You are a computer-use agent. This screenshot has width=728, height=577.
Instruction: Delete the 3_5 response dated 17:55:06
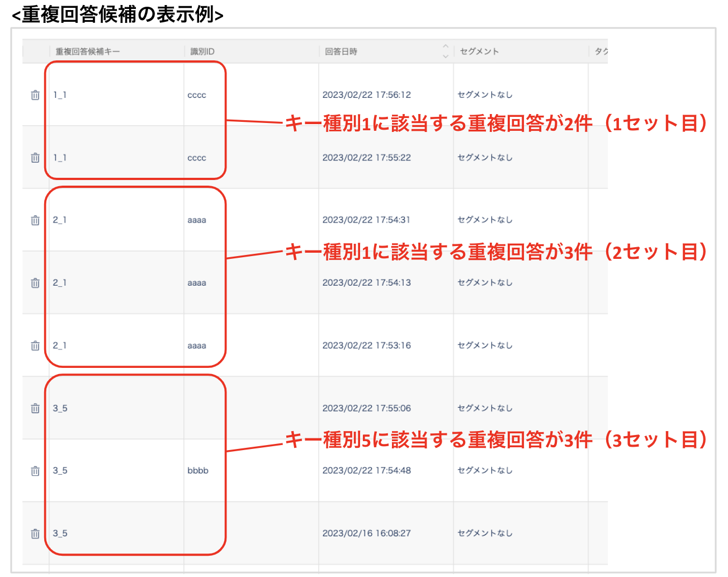(35, 408)
